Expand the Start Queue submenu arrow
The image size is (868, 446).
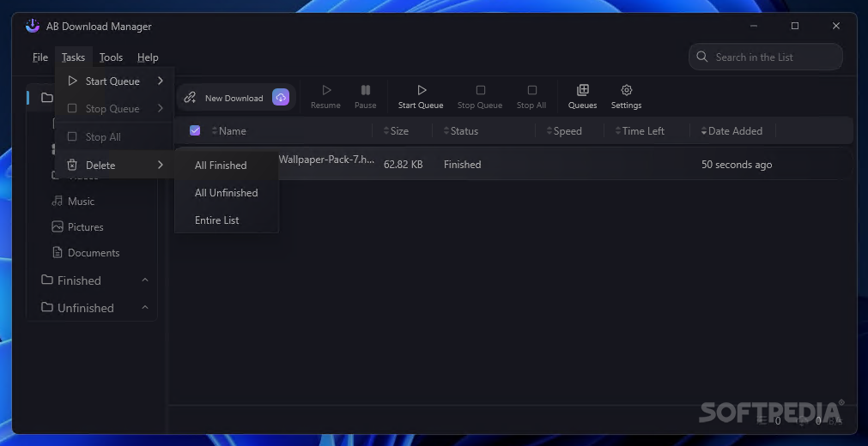[x=160, y=81]
